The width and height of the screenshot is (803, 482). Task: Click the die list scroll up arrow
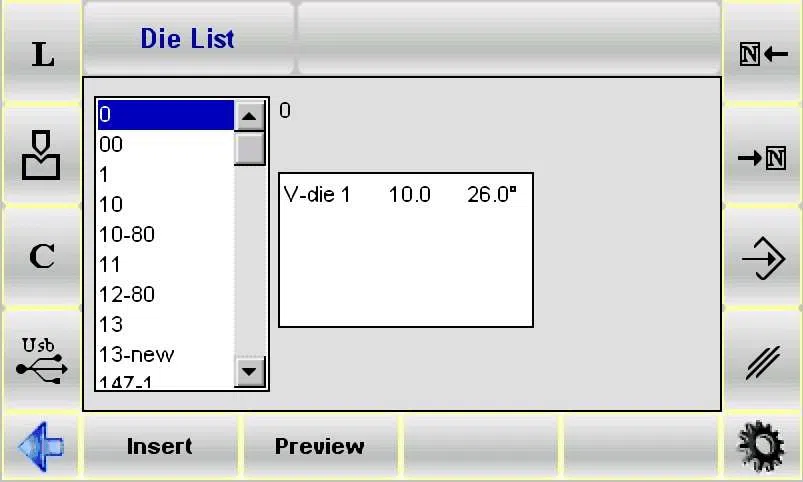click(249, 116)
